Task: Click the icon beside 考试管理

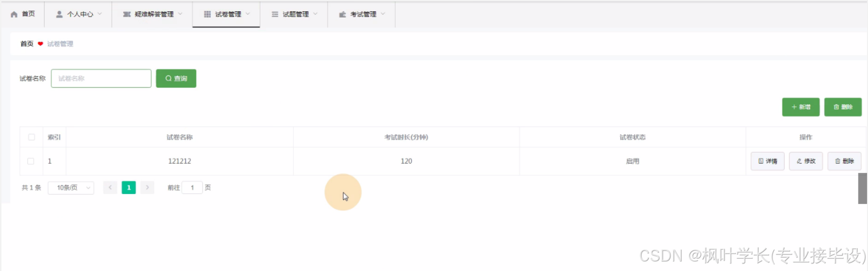Action: pyautogui.click(x=342, y=14)
